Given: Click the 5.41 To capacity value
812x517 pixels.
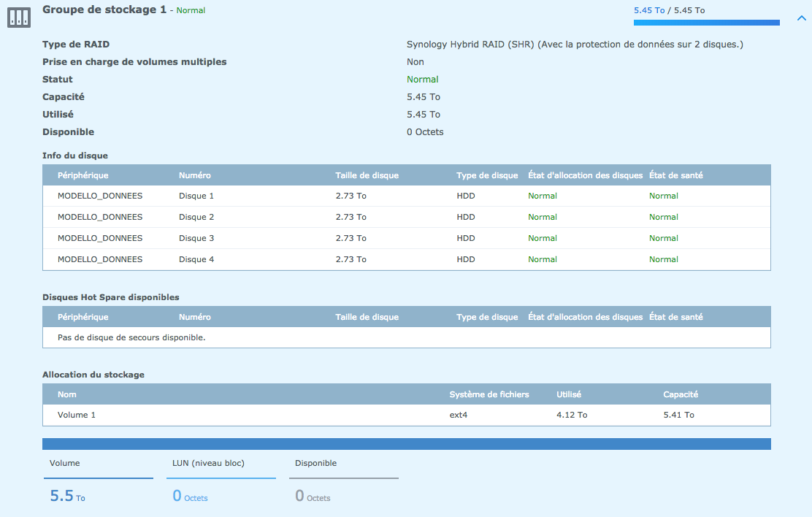Looking at the screenshot, I should point(678,415).
